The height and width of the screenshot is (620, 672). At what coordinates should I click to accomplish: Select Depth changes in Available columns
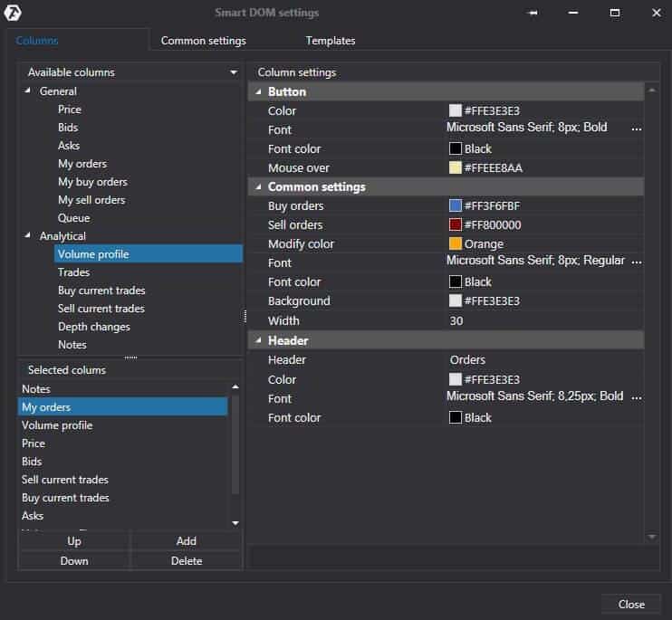[x=94, y=327]
